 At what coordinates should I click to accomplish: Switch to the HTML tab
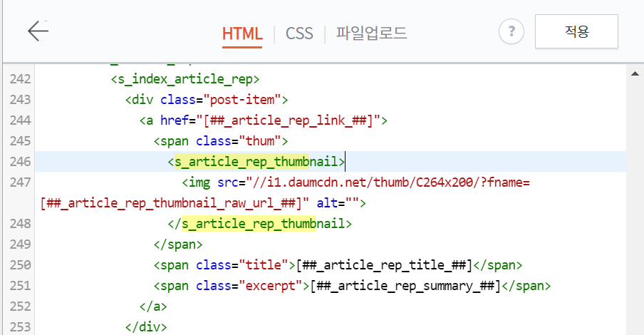[x=242, y=33]
